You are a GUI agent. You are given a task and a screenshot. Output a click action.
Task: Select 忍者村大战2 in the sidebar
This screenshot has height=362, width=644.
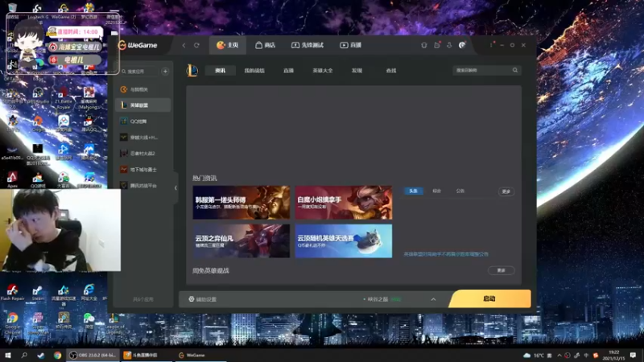tap(142, 154)
